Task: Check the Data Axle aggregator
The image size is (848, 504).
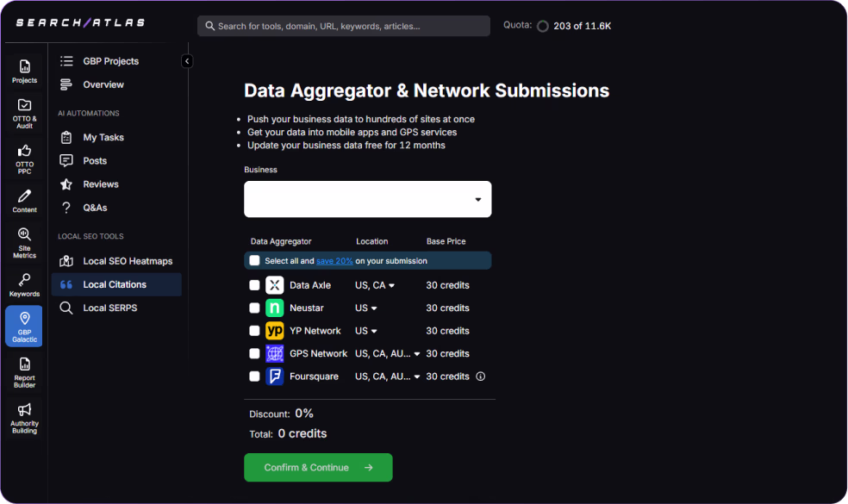Action: (253, 284)
